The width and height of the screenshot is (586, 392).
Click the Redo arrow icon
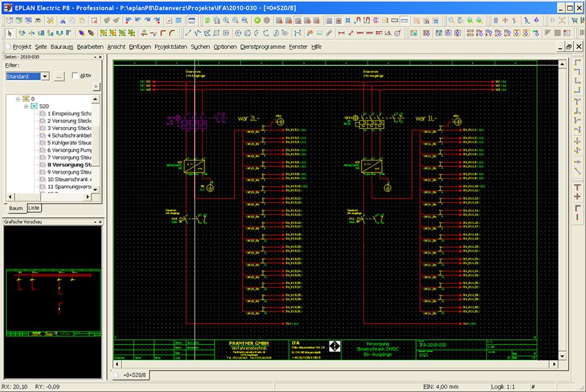tap(147, 21)
